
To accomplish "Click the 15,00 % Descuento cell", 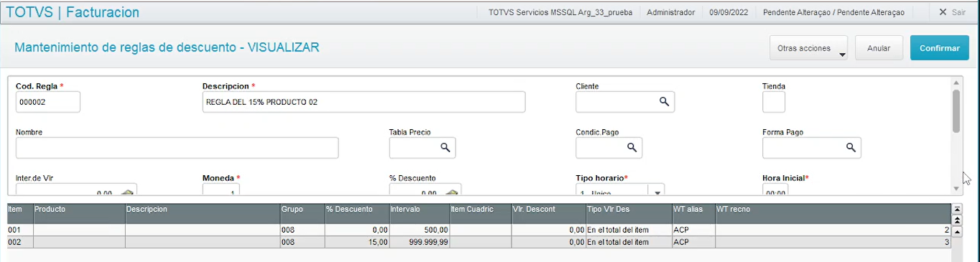I will click(357, 242).
